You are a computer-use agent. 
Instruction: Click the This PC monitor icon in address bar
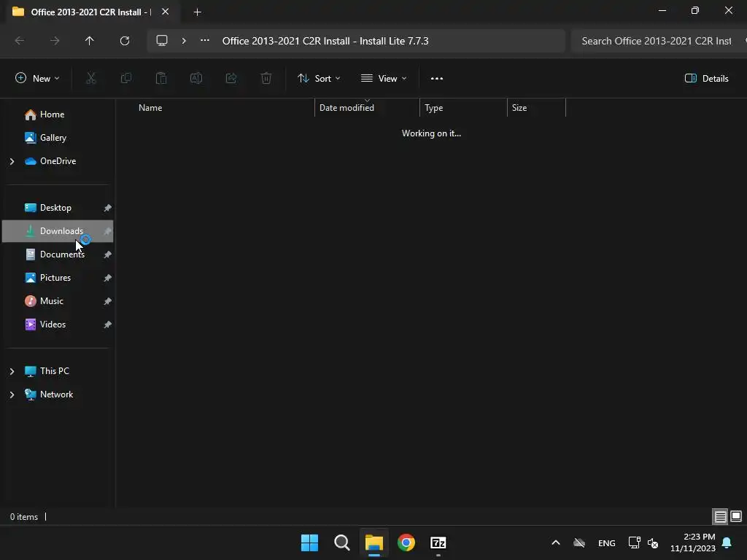162,41
